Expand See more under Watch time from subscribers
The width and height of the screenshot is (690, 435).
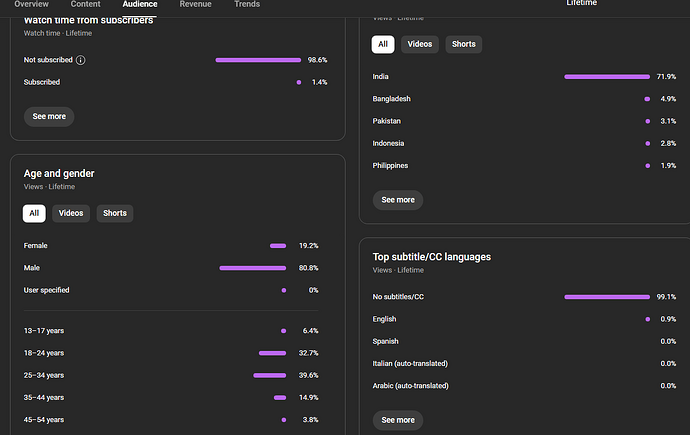click(x=49, y=116)
